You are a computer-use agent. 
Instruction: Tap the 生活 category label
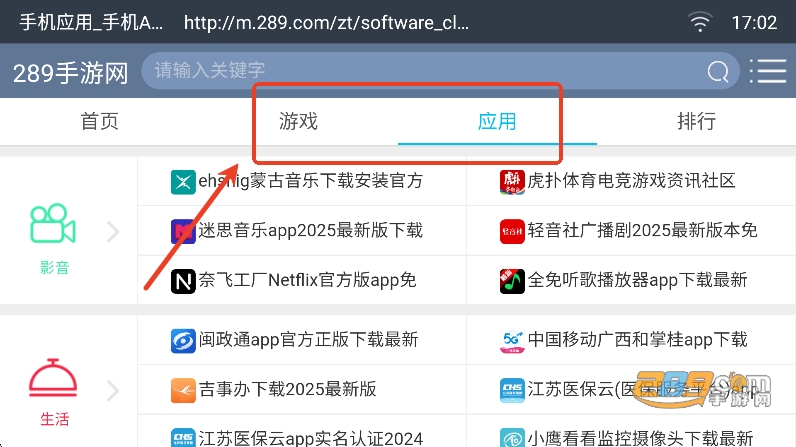coord(54,419)
